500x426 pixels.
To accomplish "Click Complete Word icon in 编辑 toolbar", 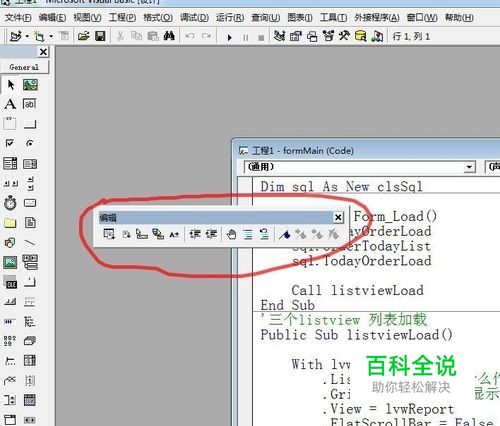I will [x=174, y=234].
